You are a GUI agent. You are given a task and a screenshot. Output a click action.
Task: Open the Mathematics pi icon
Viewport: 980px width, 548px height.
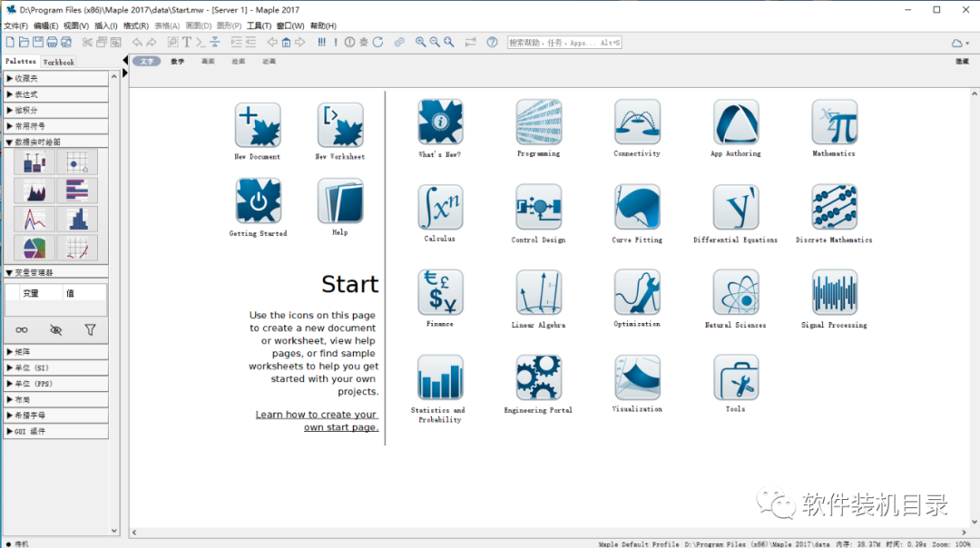pyautogui.click(x=835, y=122)
